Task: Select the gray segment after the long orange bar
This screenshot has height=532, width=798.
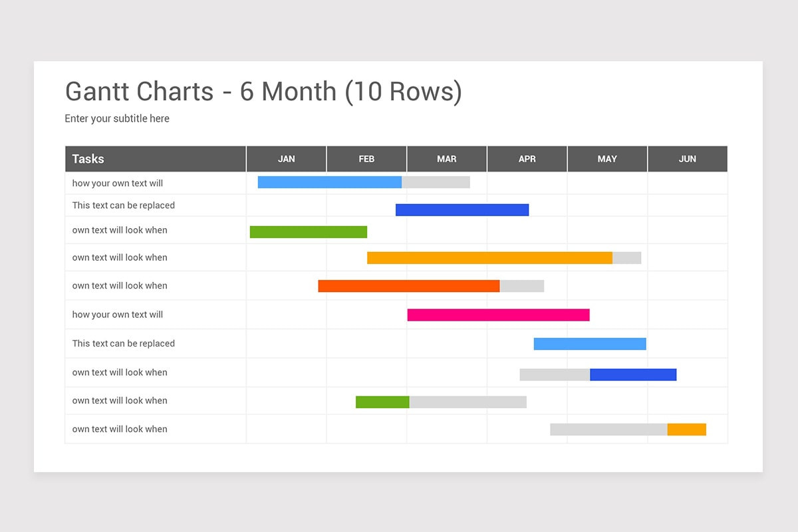Action: 626,258
